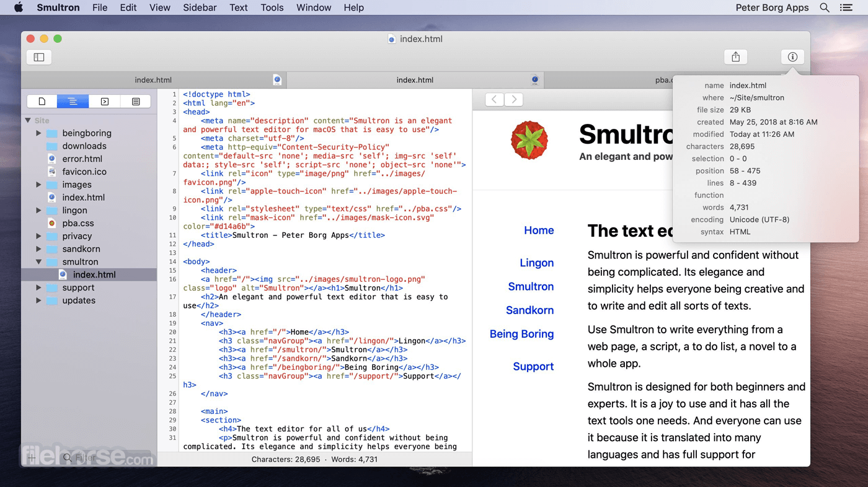The image size is (868, 487).
Task: Follow the Home link in the preview
Action: pos(539,230)
